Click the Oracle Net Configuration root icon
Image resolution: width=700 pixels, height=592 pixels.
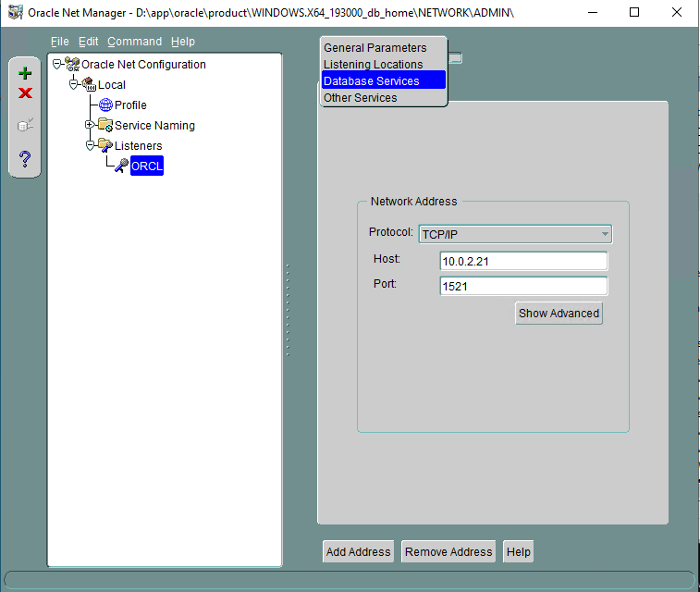(x=72, y=64)
